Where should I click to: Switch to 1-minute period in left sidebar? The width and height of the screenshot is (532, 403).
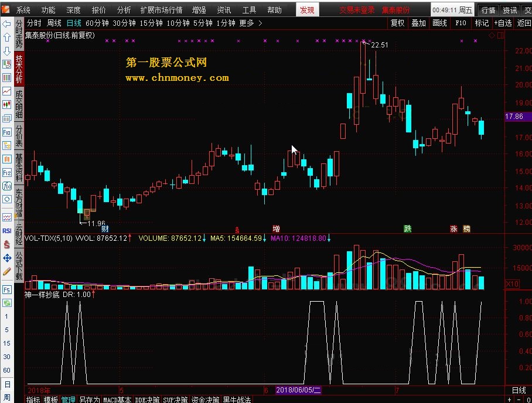pos(6,316)
